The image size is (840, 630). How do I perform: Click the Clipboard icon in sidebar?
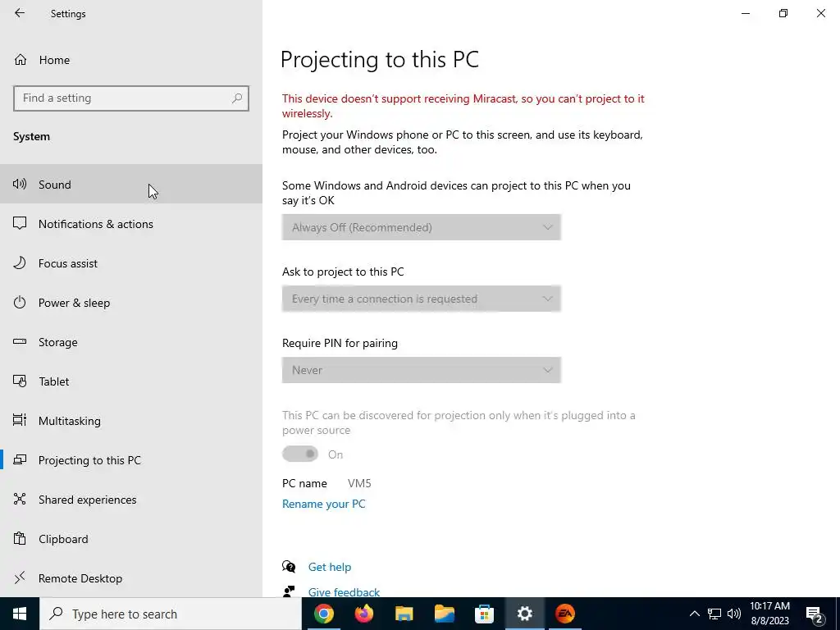20,538
